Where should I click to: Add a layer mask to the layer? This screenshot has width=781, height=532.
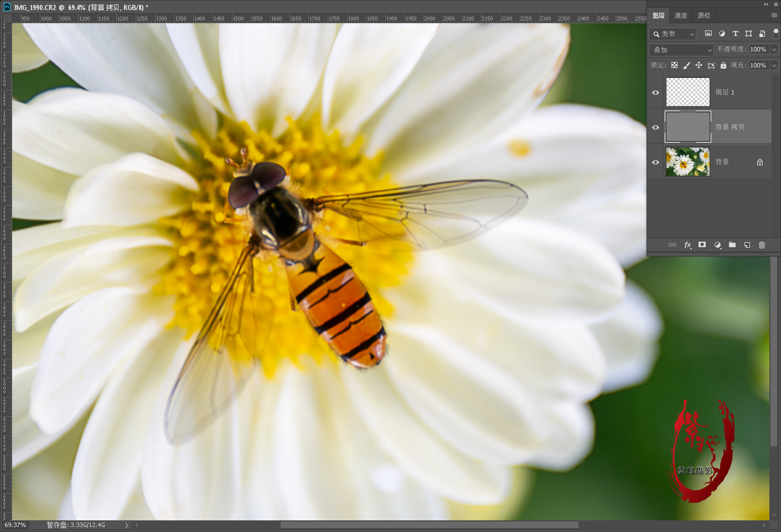pos(702,244)
